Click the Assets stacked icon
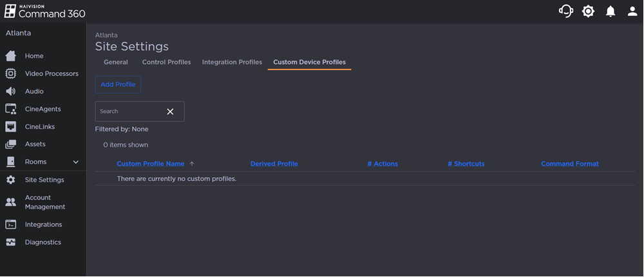The width and height of the screenshot is (644, 277). (x=11, y=144)
